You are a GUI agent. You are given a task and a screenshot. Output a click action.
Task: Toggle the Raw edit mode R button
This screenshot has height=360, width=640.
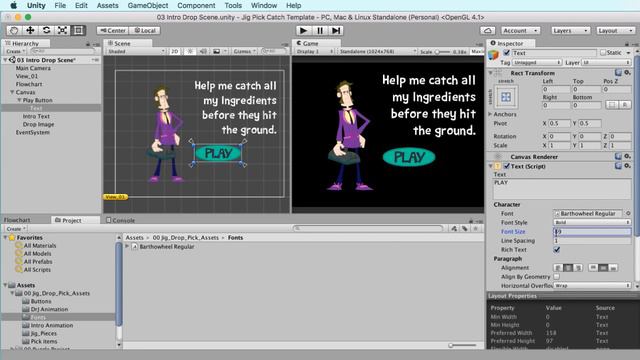tap(625, 105)
